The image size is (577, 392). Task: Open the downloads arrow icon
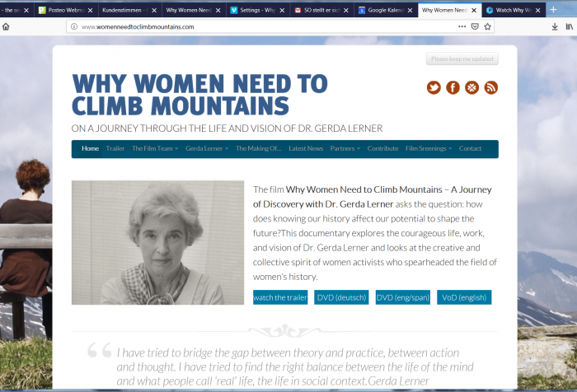pyautogui.click(x=555, y=26)
